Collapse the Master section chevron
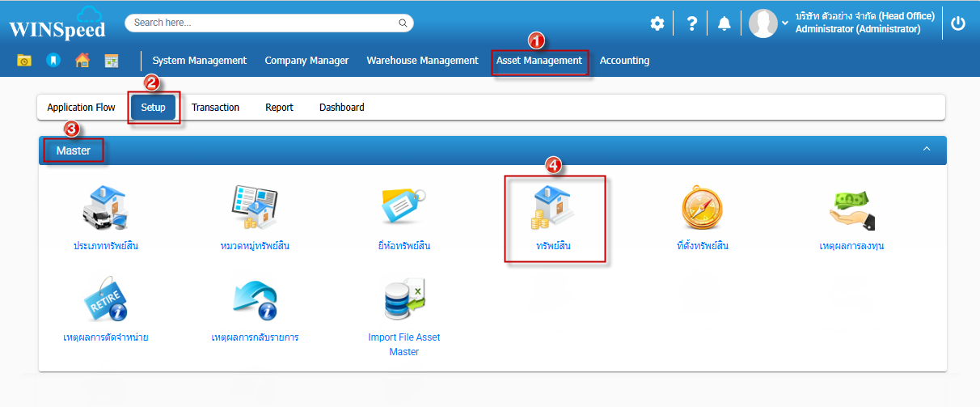The height and width of the screenshot is (407, 980). pyautogui.click(x=927, y=150)
